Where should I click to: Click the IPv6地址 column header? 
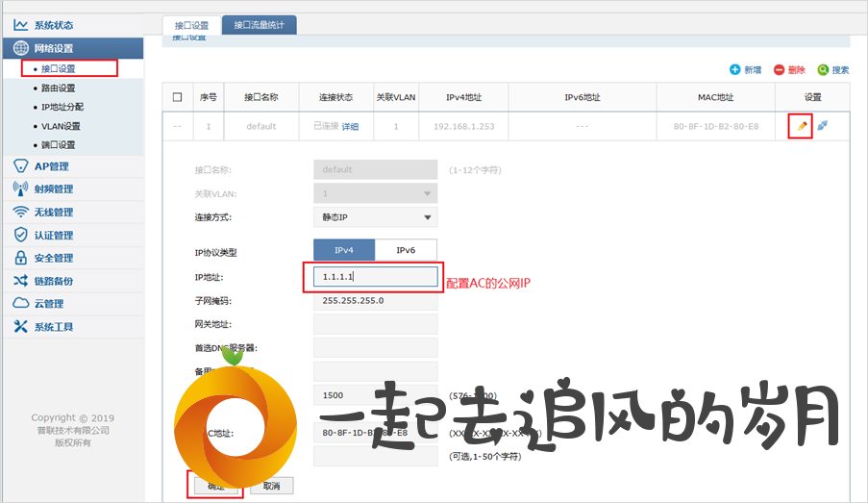point(583,97)
